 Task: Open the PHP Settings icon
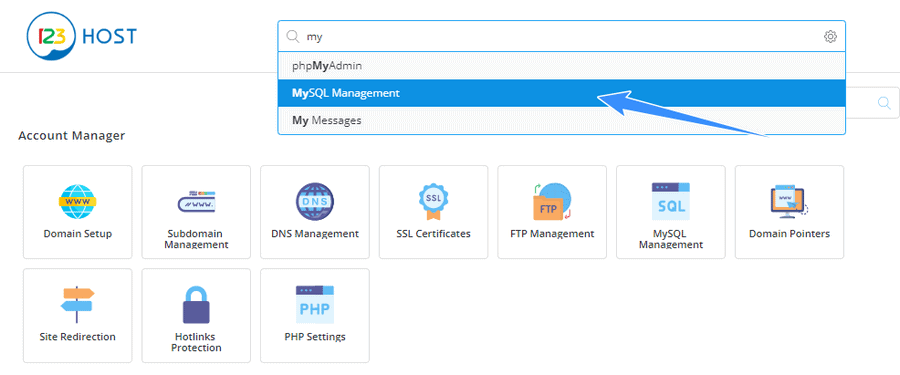pos(315,305)
